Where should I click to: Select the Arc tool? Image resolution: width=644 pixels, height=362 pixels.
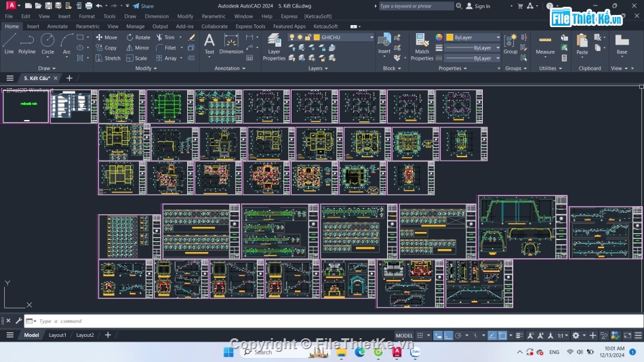pos(66,44)
